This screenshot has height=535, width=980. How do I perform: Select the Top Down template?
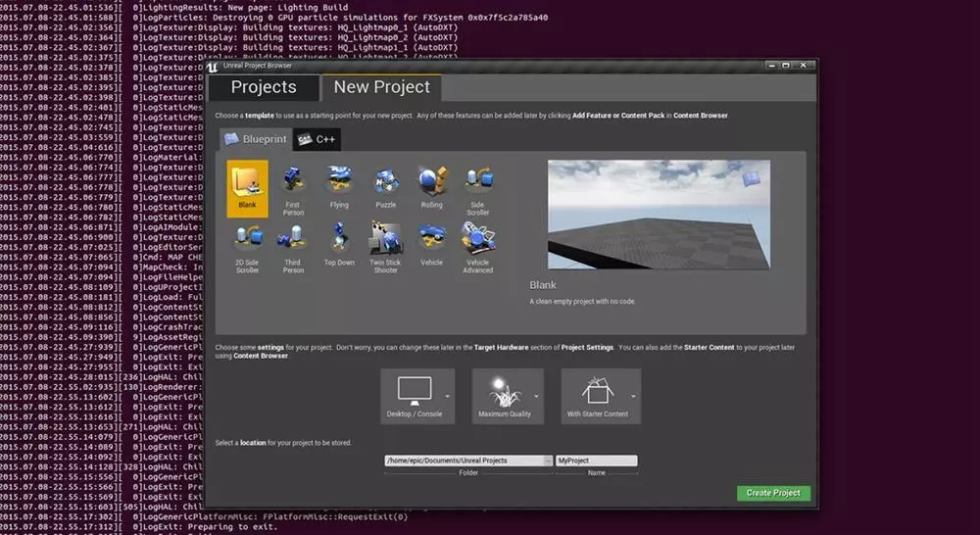pos(339,244)
